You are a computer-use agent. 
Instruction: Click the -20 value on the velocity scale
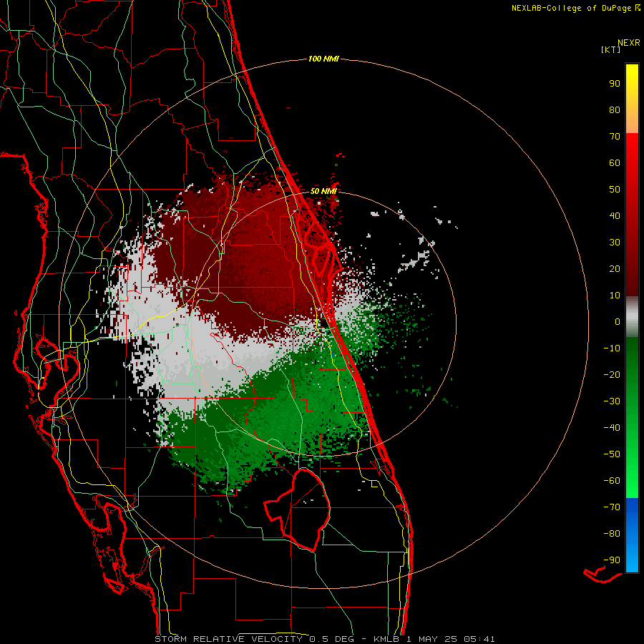(x=612, y=374)
